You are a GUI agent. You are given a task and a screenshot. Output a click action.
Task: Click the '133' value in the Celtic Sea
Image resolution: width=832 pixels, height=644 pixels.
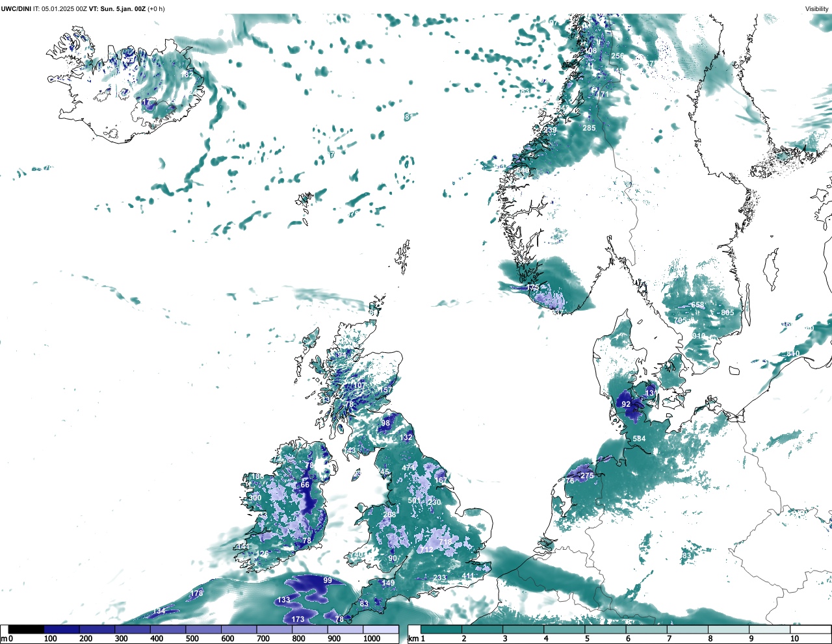click(284, 600)
